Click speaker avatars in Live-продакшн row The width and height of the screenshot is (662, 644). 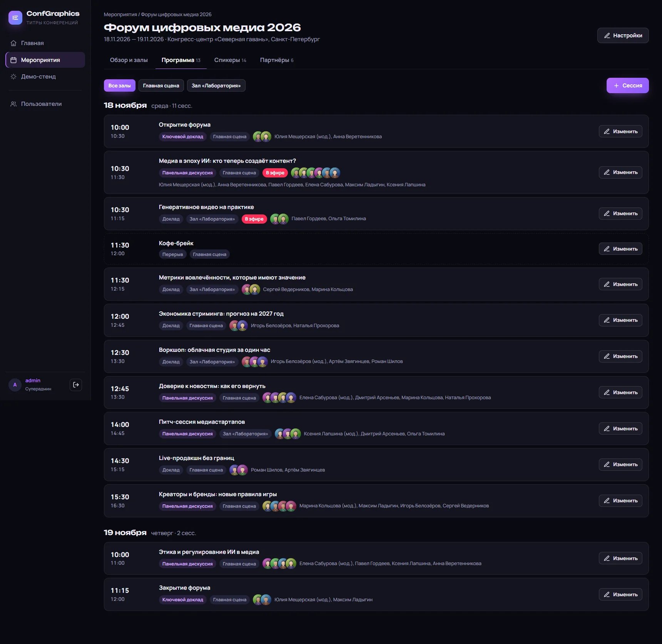(x=239, y=470)
